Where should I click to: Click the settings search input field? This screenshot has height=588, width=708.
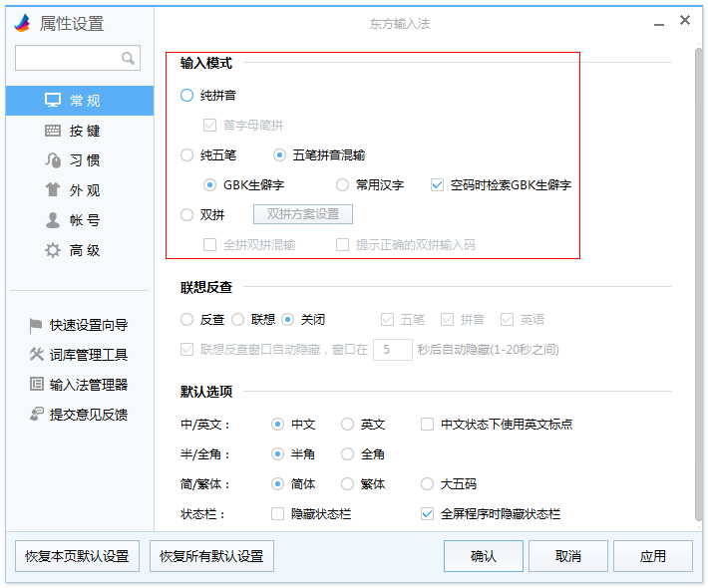coord(78,58)
